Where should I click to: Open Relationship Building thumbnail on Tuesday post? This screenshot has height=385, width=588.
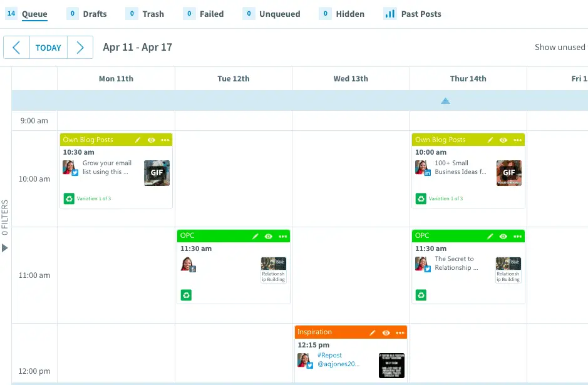pos(274,270)
